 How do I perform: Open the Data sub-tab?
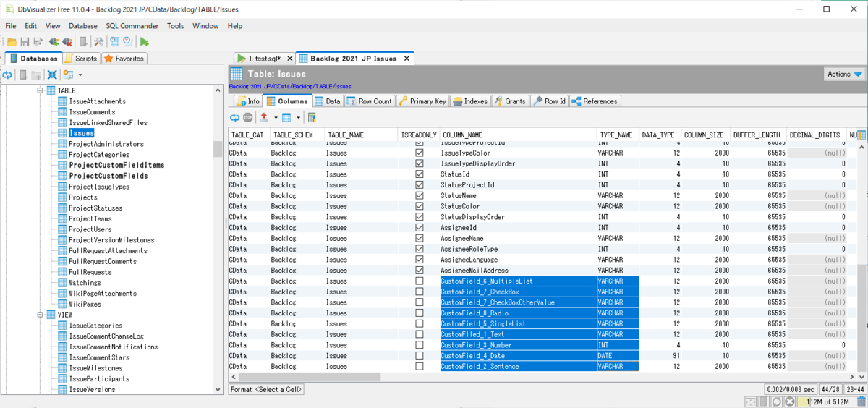tap(328, 101)
